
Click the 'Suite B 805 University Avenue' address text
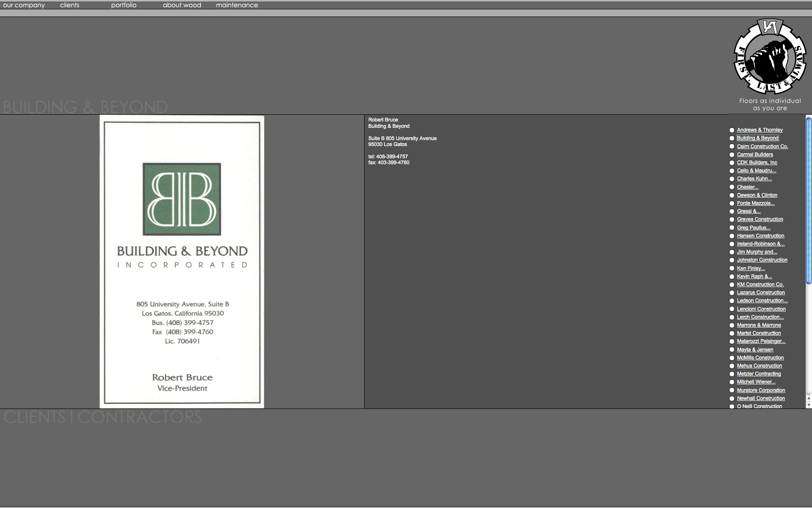coord(402,138)
